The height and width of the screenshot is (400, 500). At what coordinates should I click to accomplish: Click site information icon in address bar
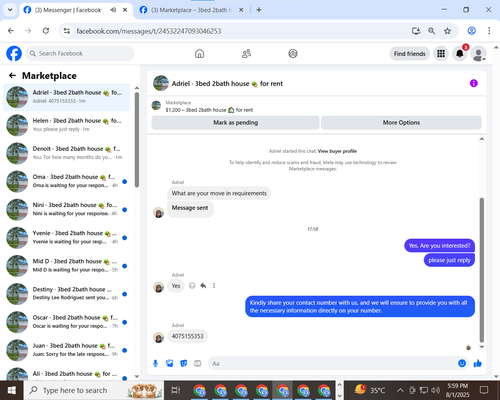click(x=67, y=31)
